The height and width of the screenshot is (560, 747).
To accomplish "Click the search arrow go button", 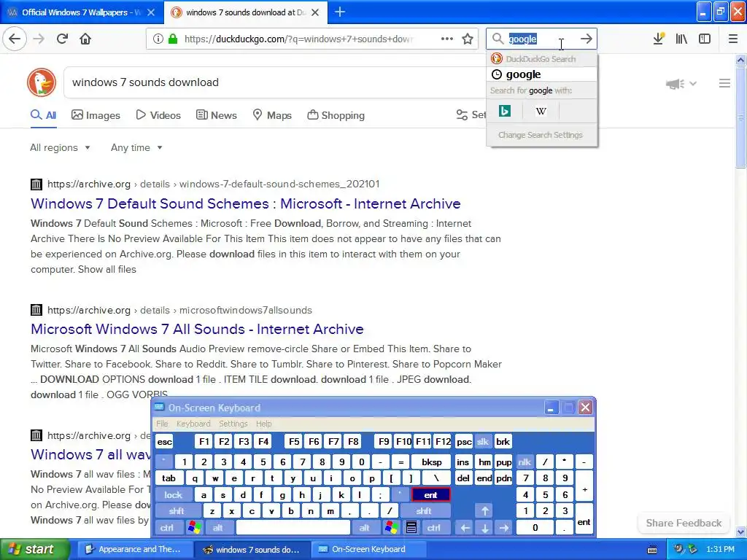I will tap(586, 39).
